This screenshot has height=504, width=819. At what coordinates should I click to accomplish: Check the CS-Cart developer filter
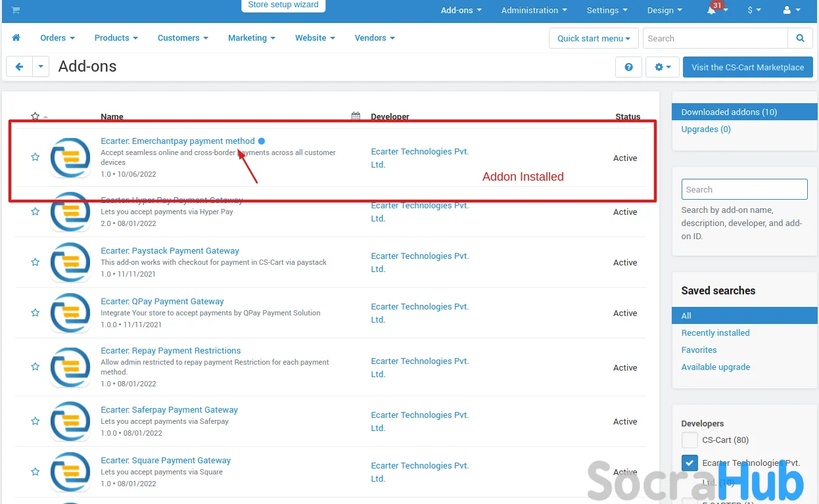coord(690,440)
